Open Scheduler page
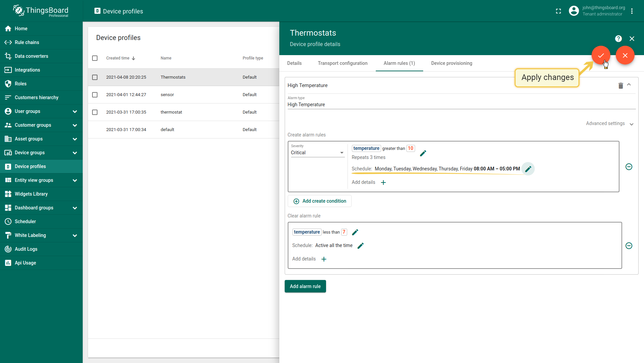The image size is (644, 363). click(41, 221)
